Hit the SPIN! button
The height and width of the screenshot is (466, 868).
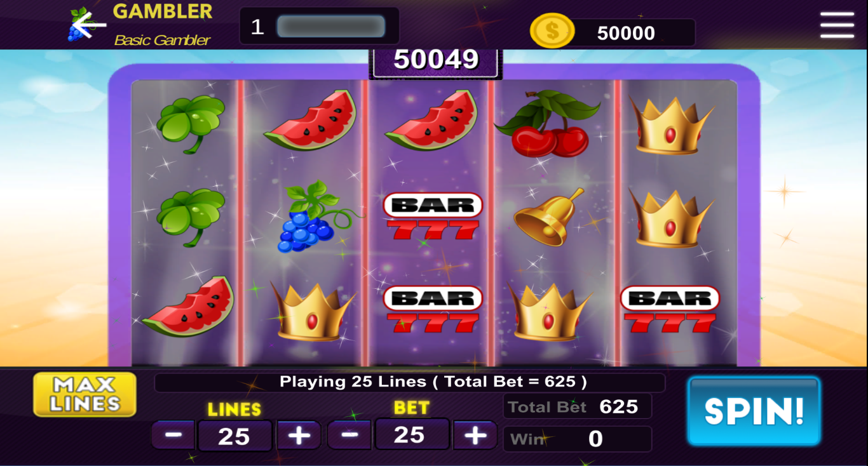click(x=754, y=411)
